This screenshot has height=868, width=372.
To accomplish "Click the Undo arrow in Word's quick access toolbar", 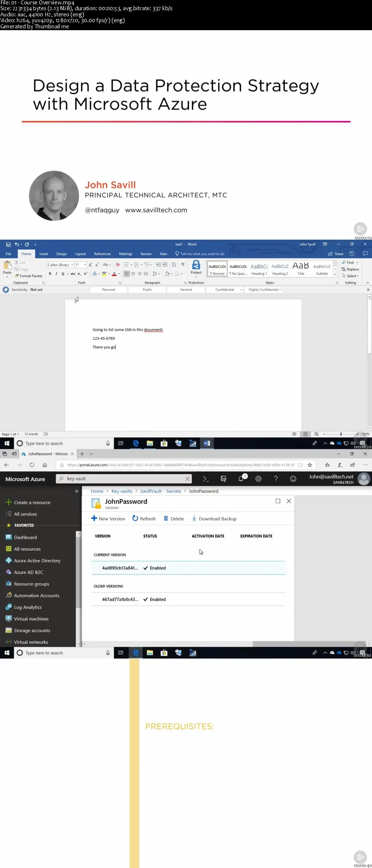I will (17, 244).
